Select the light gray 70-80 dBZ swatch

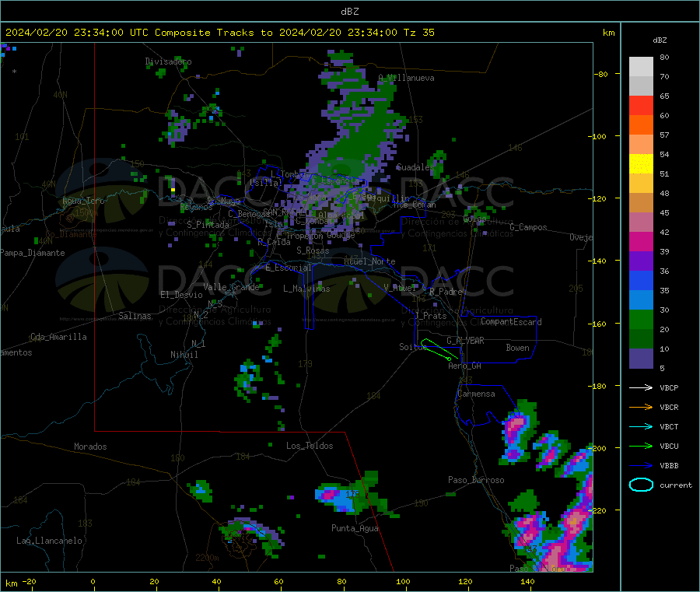pyautogui.click(x=641, y=67)
